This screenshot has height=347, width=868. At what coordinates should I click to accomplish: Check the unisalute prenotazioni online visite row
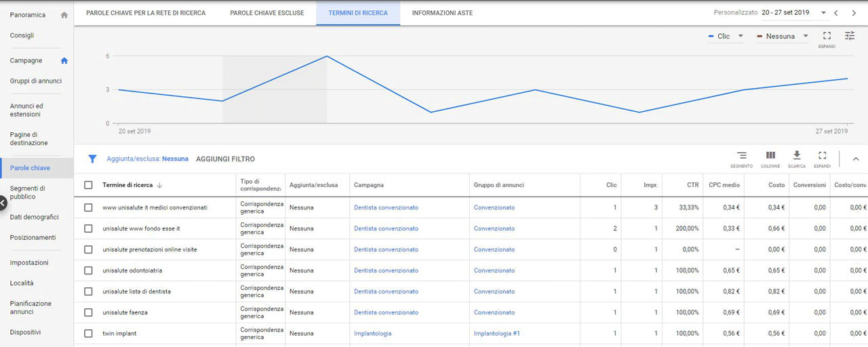[88, 249]
